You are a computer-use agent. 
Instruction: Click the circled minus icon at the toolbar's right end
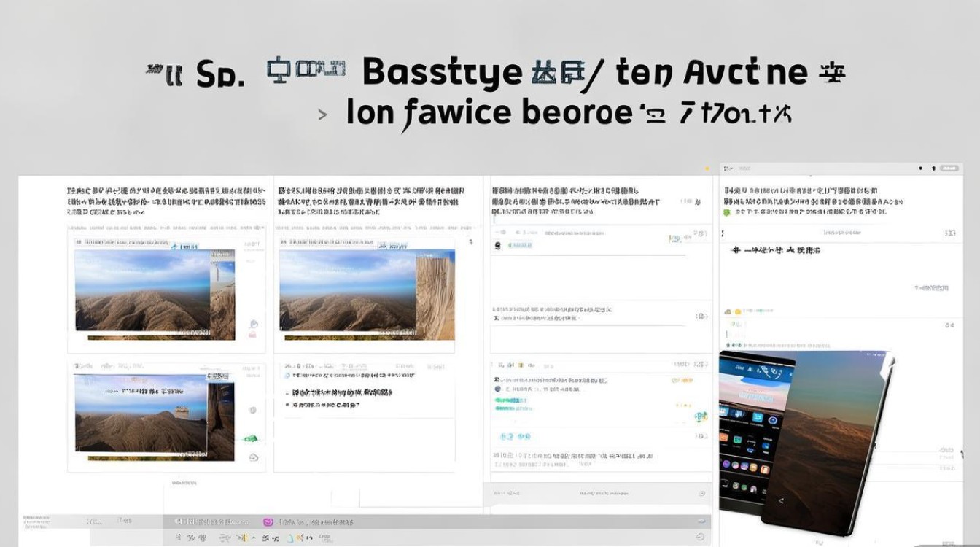coord(699,537)
